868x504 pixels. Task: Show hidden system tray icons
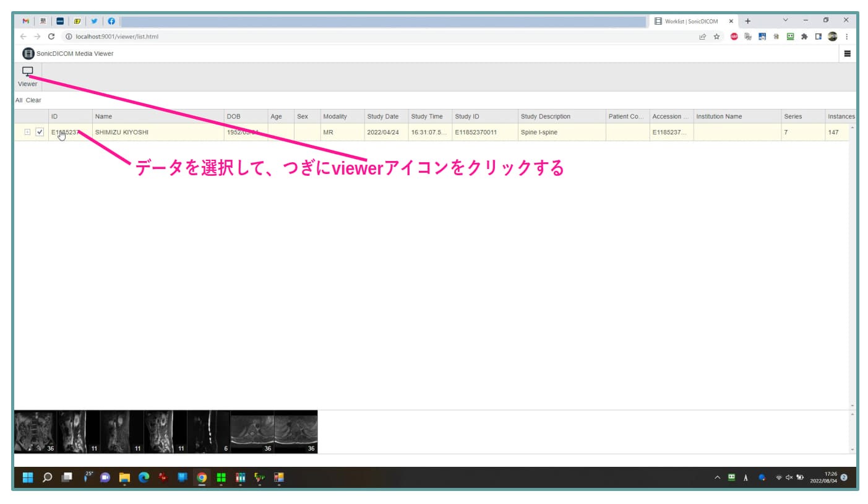tap(718, 477)
